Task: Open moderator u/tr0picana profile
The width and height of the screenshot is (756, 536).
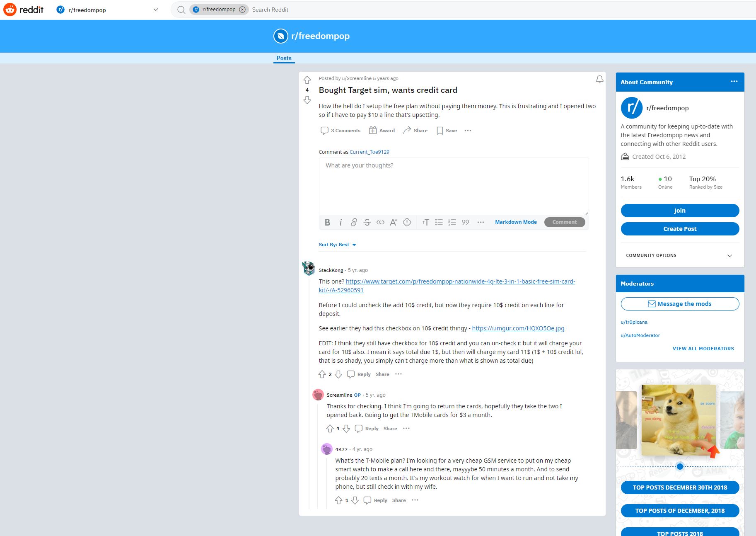Action: click(x=634, y=322)
